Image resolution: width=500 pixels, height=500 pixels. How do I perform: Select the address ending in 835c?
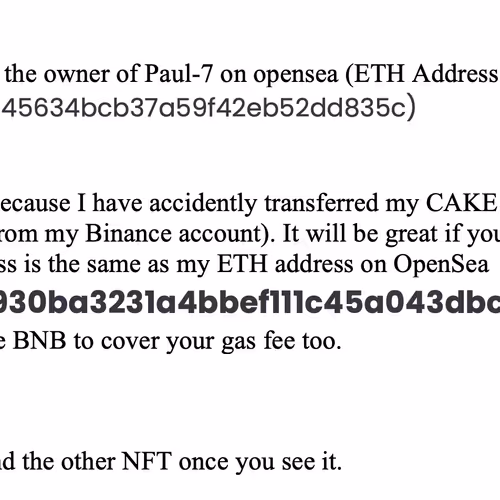coord(208,108)
